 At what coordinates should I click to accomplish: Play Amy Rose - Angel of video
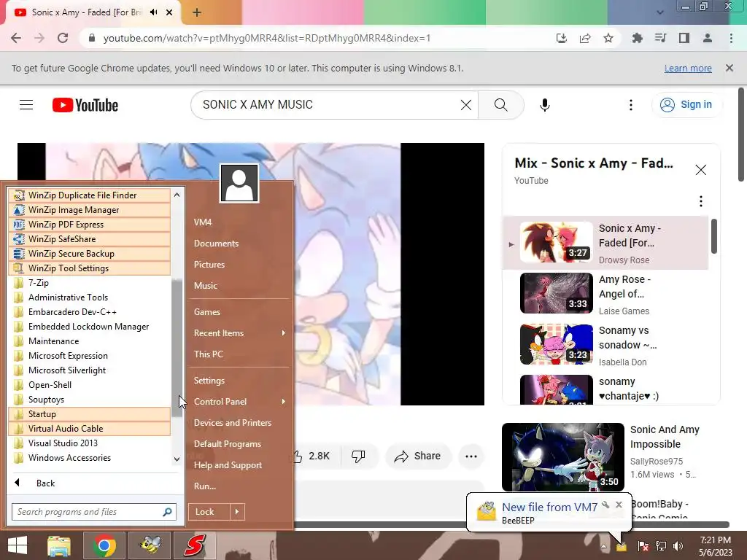(x=605, y=293)
